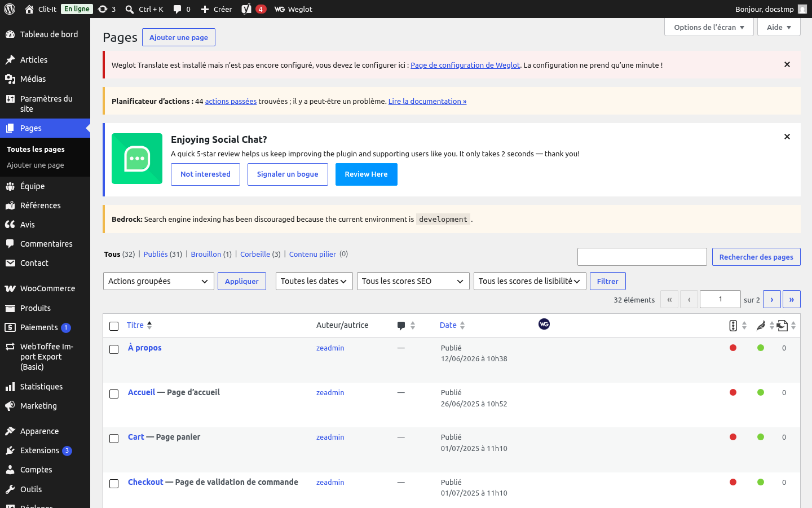Filter by Contenu pilier
Image resolution: width=812 pixels, height=508 pixels.
pos(312,255)
